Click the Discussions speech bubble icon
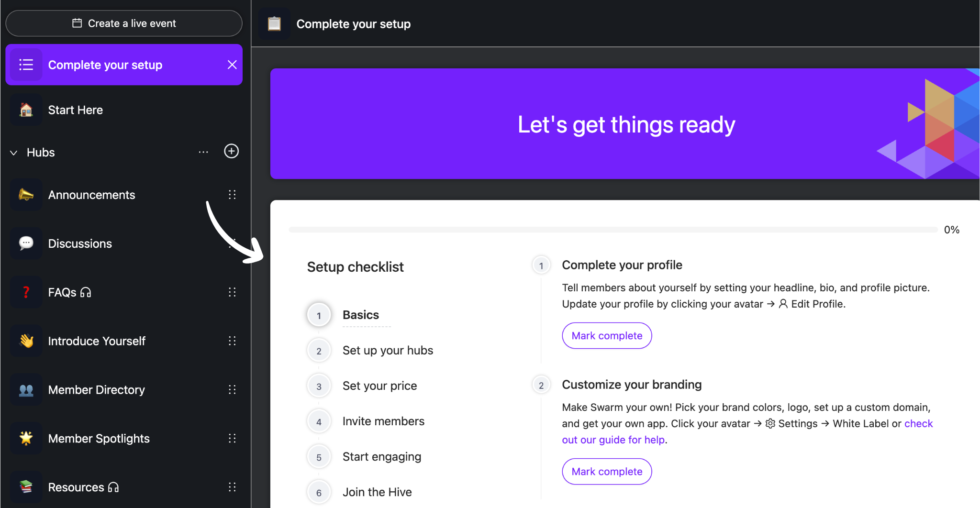 [x=27, y=243]
